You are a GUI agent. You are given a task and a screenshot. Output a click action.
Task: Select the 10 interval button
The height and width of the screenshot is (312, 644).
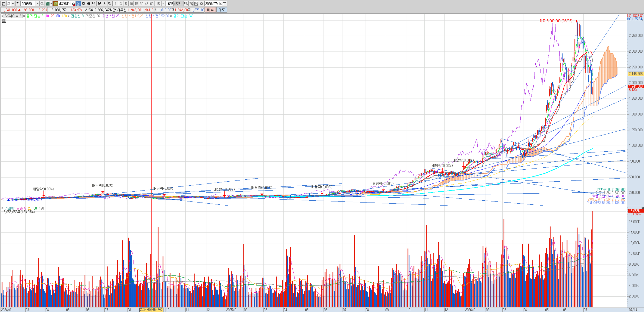(131, 4)
